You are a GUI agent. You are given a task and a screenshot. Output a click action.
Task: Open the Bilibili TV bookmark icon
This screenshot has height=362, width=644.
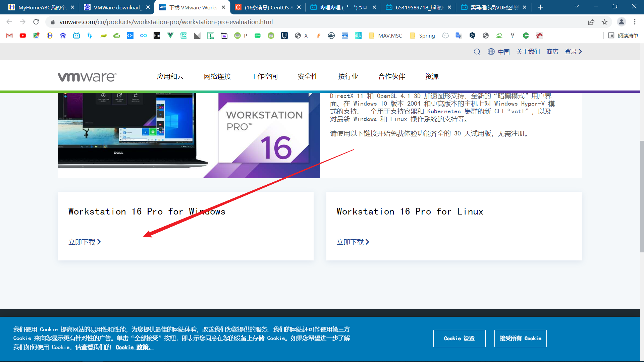pos(76,36)
